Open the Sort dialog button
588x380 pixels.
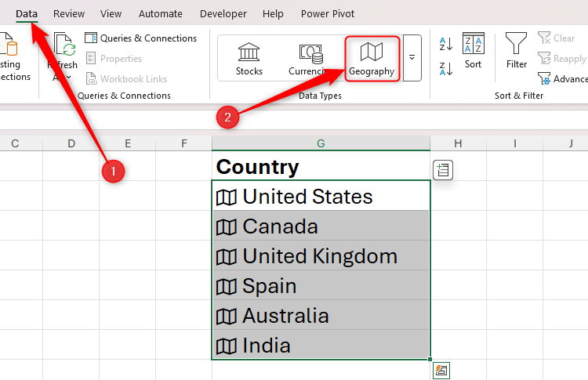click(473, 52)
